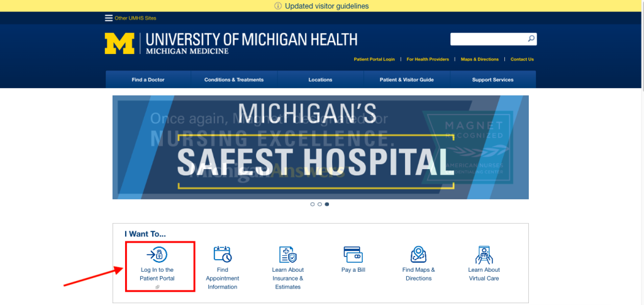Open the Other UMHS Sites hamburger icon

(x=108, y=18)
